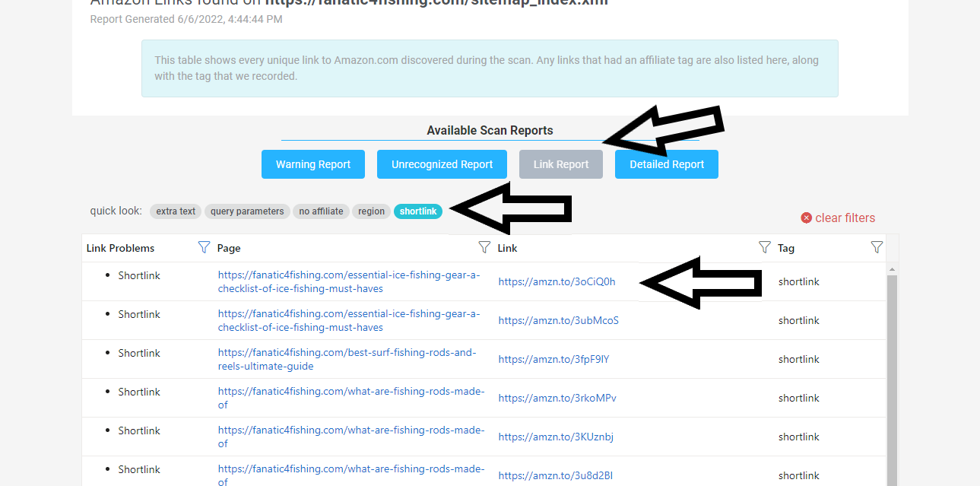Viewport: 980px width, 486px height.
Task: Click the 'quick look:' label
Action: coord(116,211)
